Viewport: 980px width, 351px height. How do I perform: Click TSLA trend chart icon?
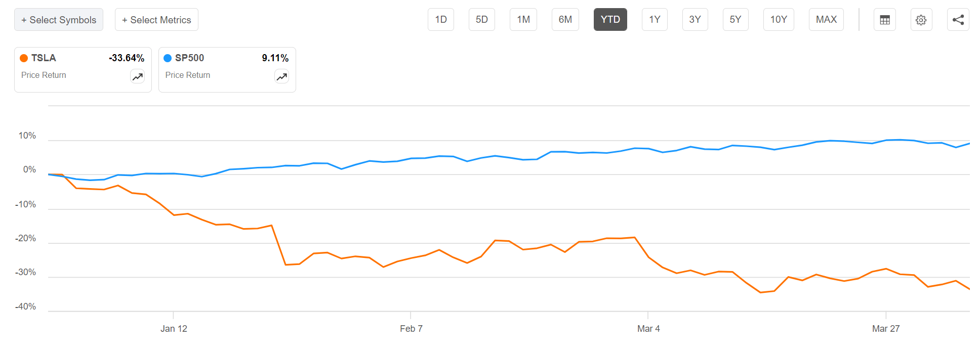(137, 76)
